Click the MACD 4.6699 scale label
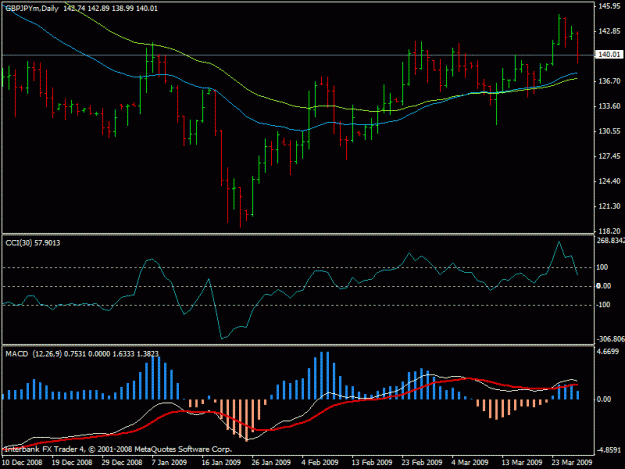 click(x=608, y=352)
